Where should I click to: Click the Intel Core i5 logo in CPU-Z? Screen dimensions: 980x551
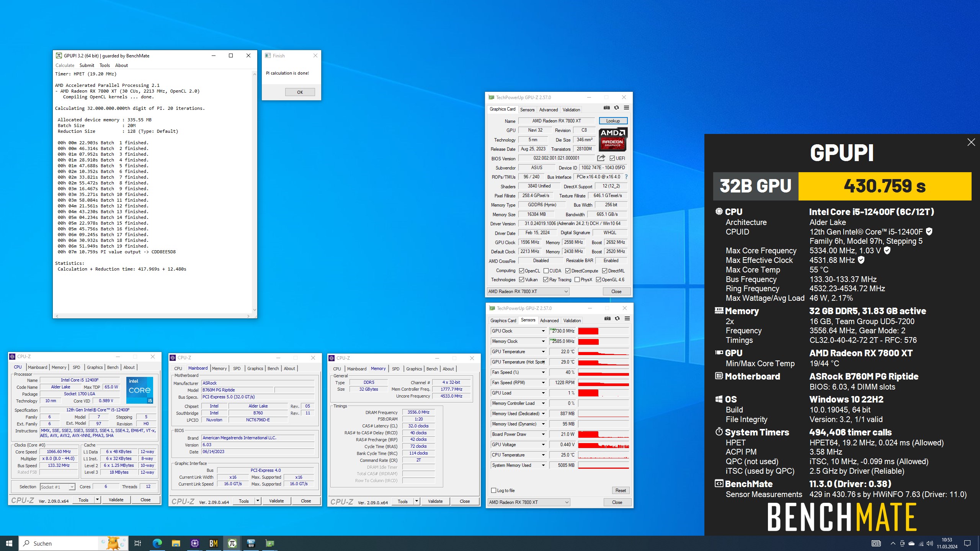click(140, 390)
